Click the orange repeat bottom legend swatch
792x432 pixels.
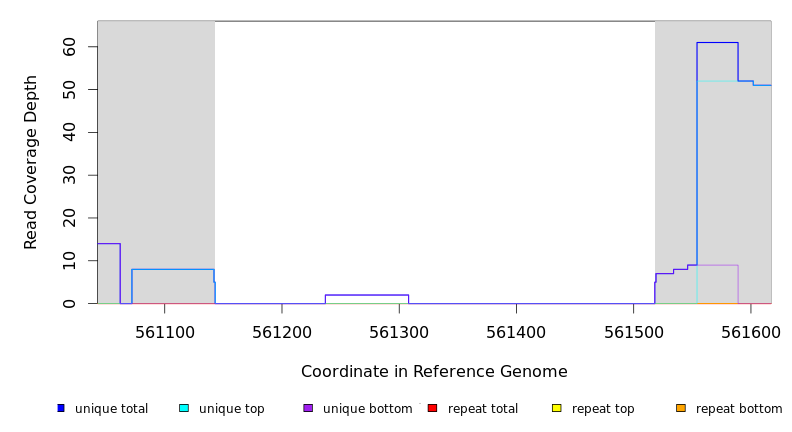click(x=681, y=408)
